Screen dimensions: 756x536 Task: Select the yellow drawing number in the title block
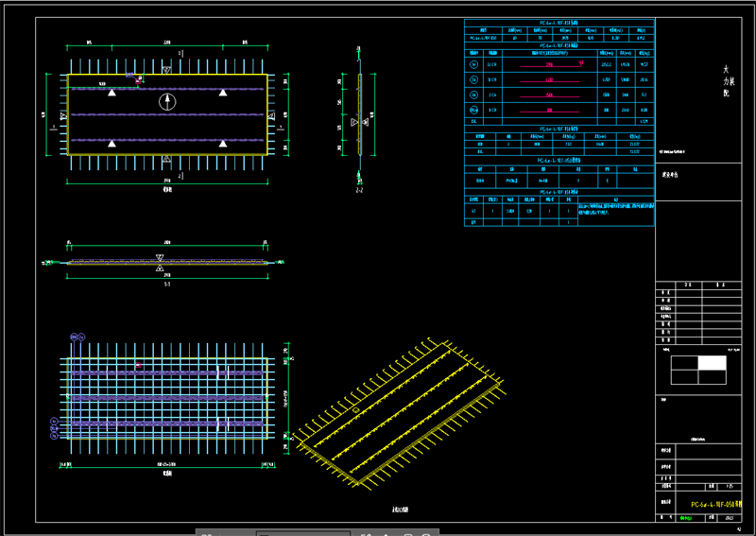pyautogui.click(x=716, y=505)
